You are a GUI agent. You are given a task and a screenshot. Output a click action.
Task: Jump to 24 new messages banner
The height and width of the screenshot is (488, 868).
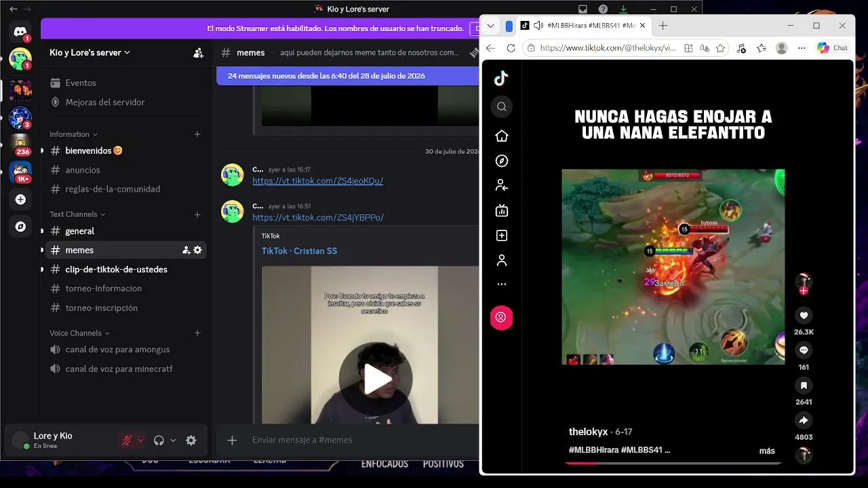click(347, 76)
